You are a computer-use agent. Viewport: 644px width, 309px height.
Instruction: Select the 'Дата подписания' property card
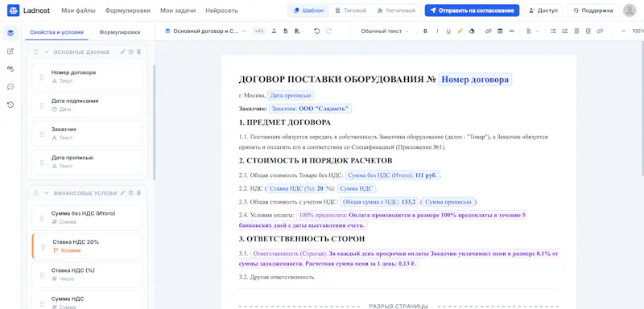coord(87,105)
